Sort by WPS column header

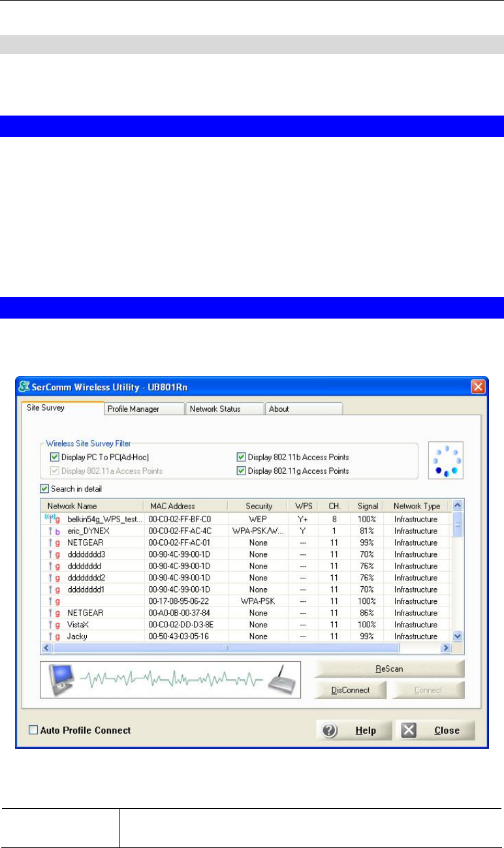(304, 506)
